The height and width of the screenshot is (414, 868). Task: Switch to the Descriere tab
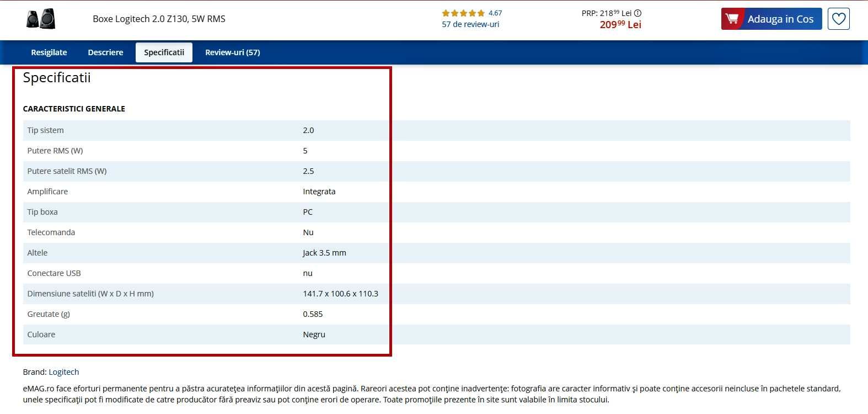coord(105,52)
